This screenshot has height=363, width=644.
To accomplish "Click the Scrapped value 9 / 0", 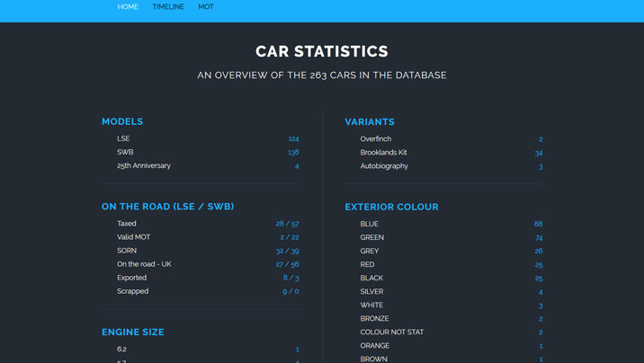I will [291, 291].
